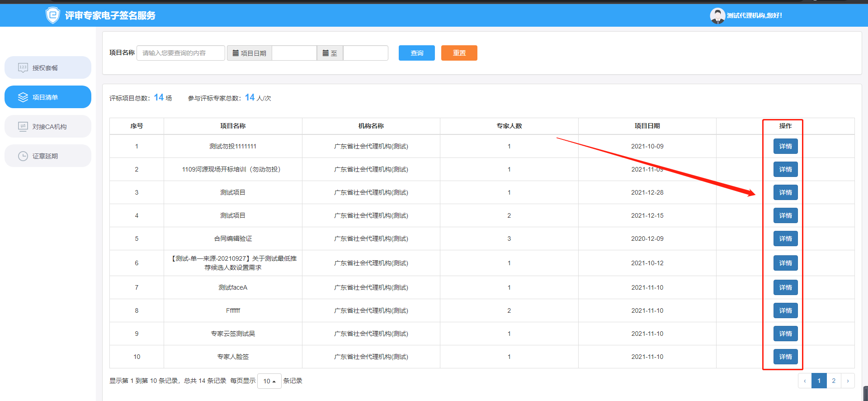The height and width of the screenshot is (401, 868).
Task: Click the user avatar icon
Action: 717,16
